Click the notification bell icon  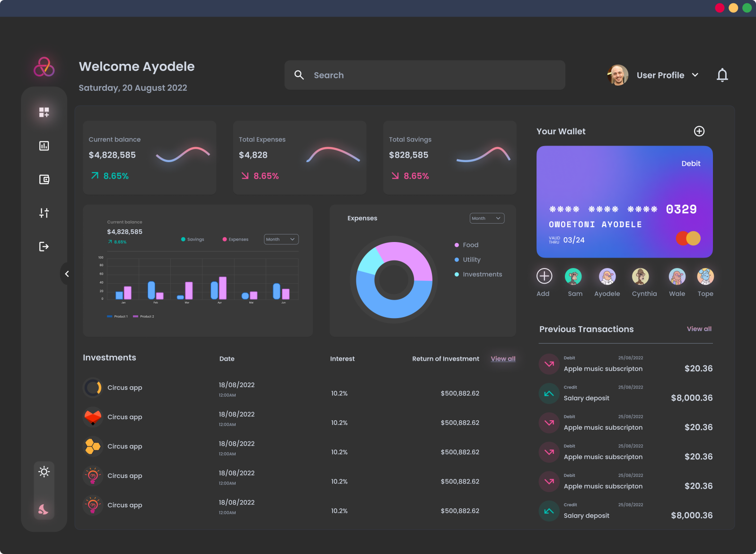[722, 75]
